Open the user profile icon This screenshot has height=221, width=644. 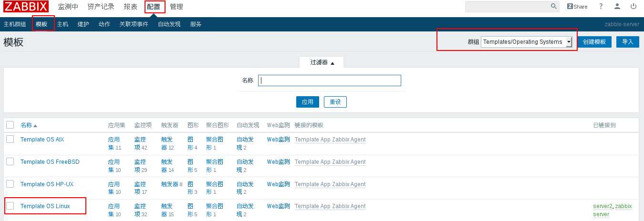617,6
